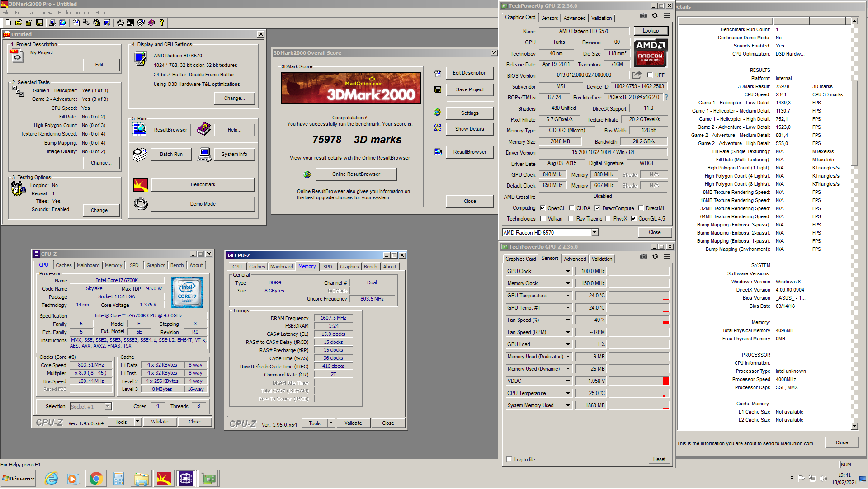Toggle the OpenCL checkbox
Viewport: 868px width, 489px height.
tap(542, 208)
